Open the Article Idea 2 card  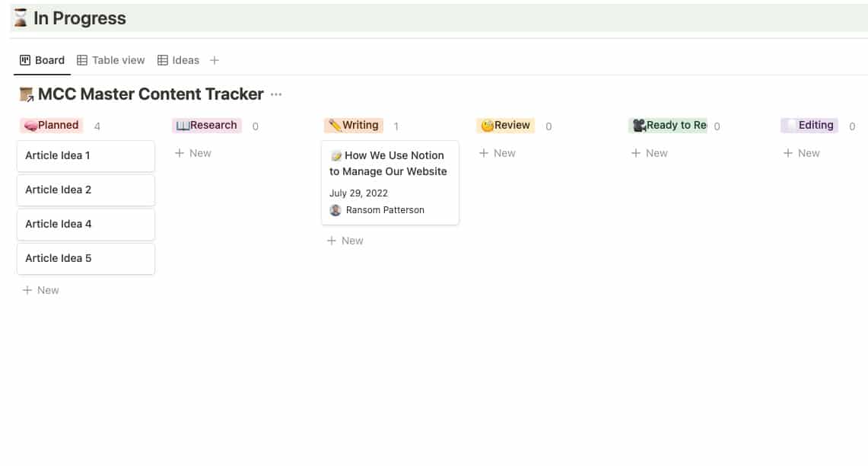(x=59, y=190)
